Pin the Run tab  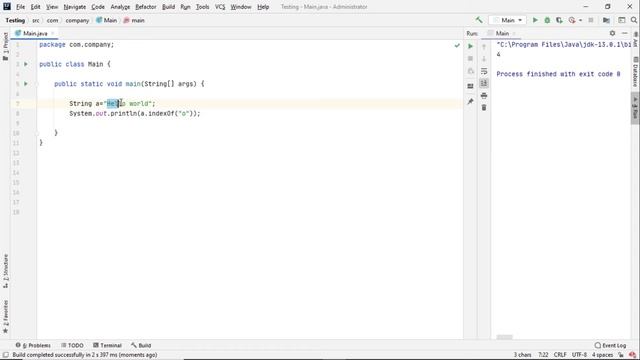tap(470, 101)
